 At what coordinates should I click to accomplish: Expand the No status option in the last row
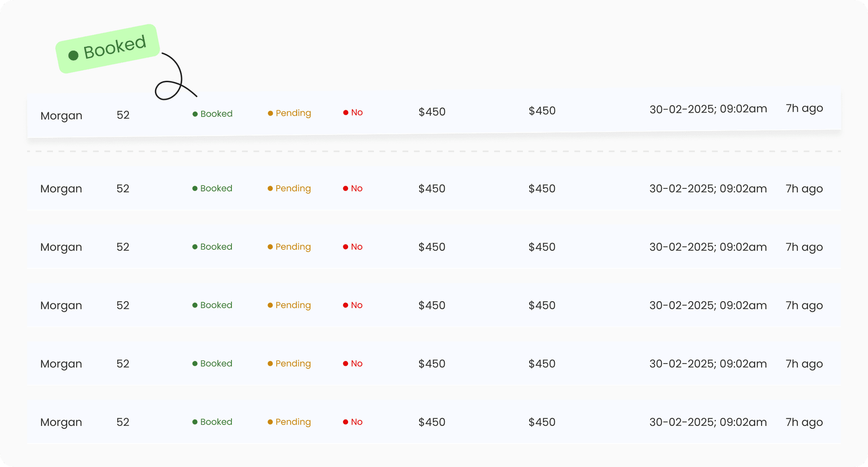click(x=353, y=422)
